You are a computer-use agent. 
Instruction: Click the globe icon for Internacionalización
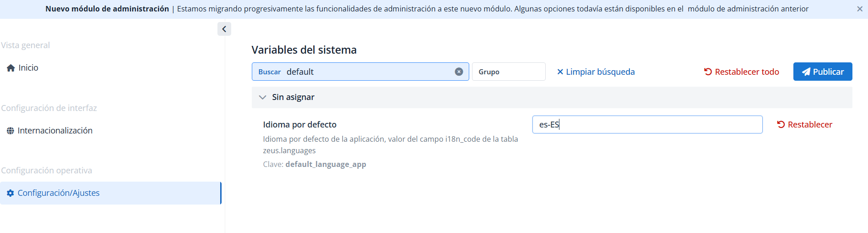click(11, 131)
